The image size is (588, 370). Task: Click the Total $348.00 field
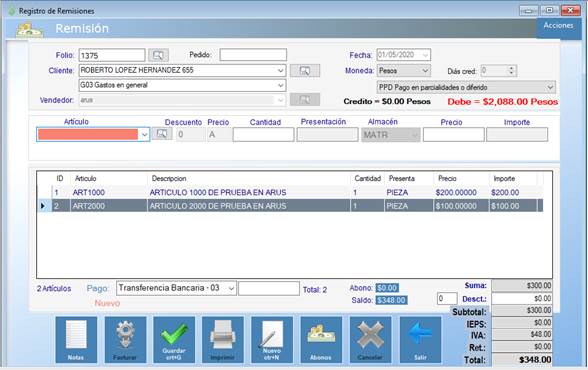pyautogui.click(x=522, y=360)
